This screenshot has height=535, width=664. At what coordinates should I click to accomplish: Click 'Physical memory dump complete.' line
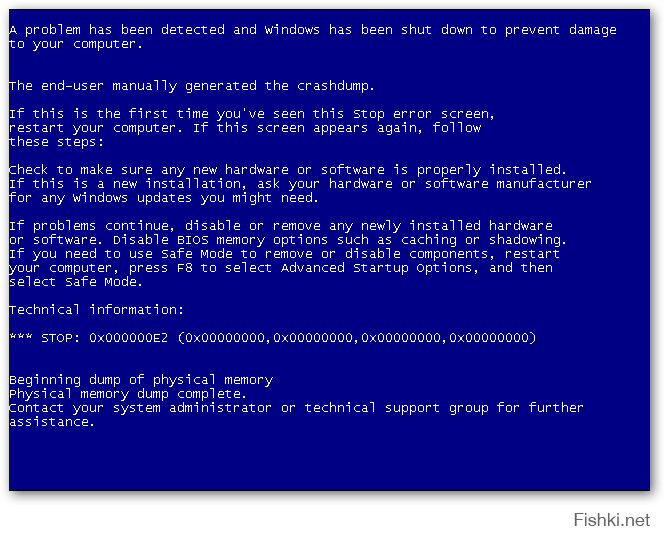[127, 394]
